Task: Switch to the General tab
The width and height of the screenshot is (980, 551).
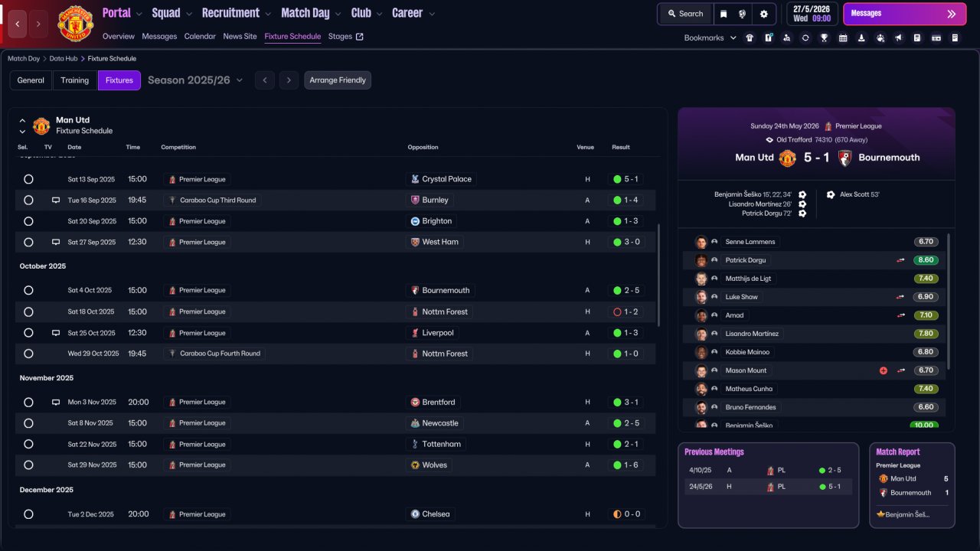Action: pos(31,80)
